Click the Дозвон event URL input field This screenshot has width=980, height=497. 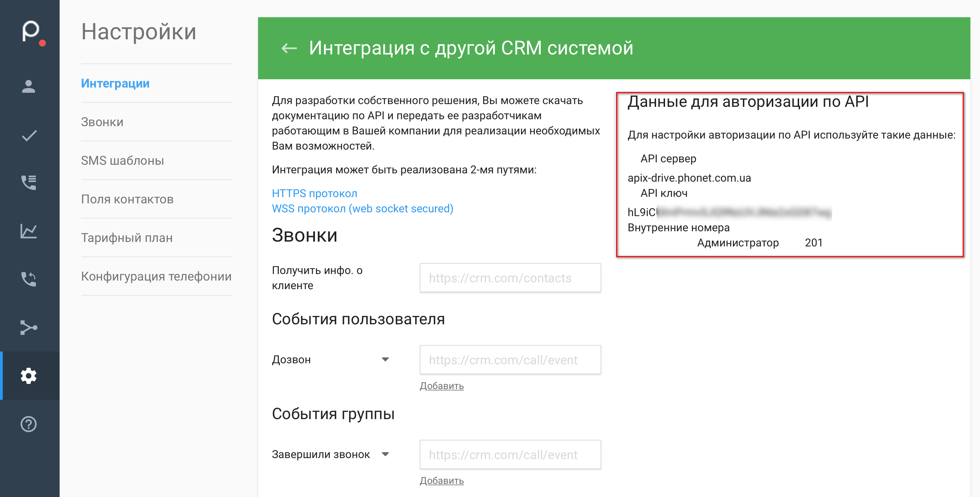click(x=510, y=359)
